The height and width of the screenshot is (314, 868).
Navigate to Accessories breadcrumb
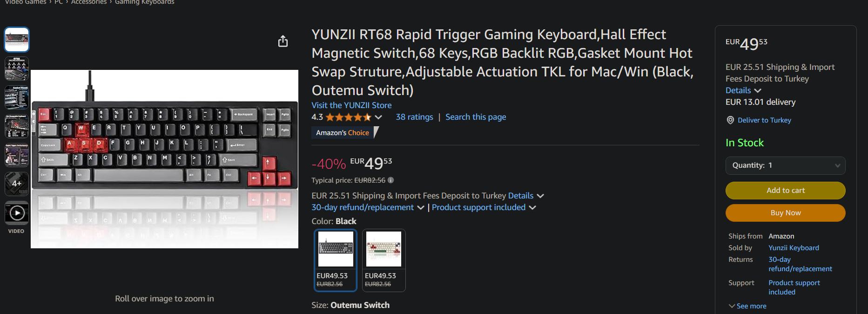coord(89,2)
